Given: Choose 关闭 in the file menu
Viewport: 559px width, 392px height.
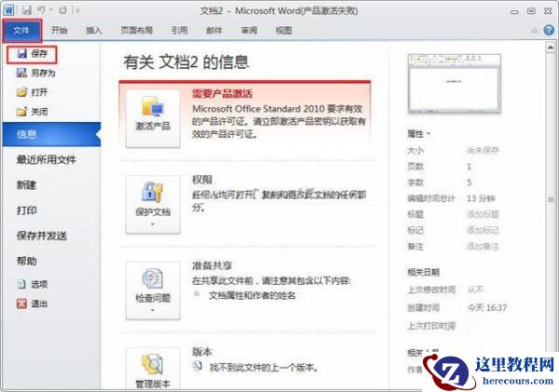Looking at the screenshot, I should pyautogui.click(x=32, y=112).
